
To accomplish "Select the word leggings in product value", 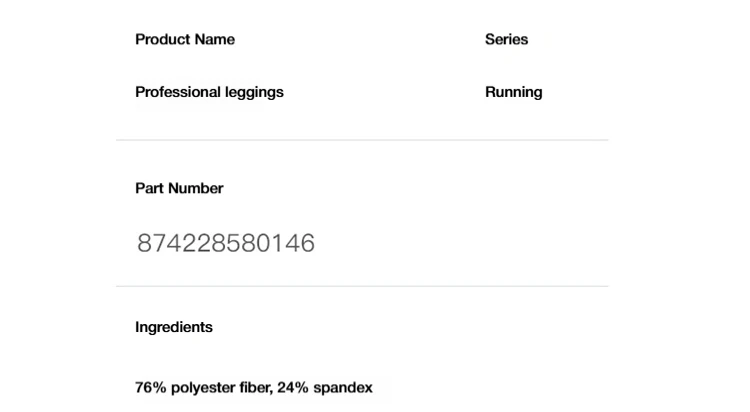I will click(248, 92).
